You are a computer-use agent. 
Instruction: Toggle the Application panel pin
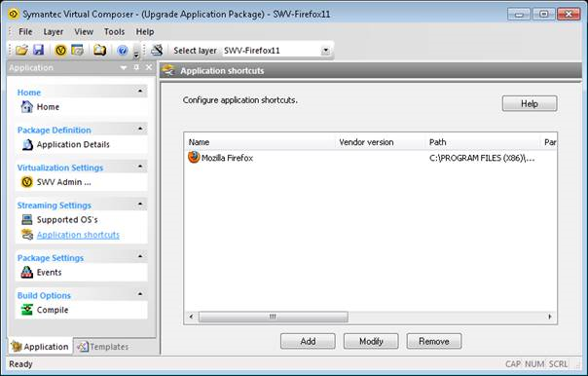point(136,67)
